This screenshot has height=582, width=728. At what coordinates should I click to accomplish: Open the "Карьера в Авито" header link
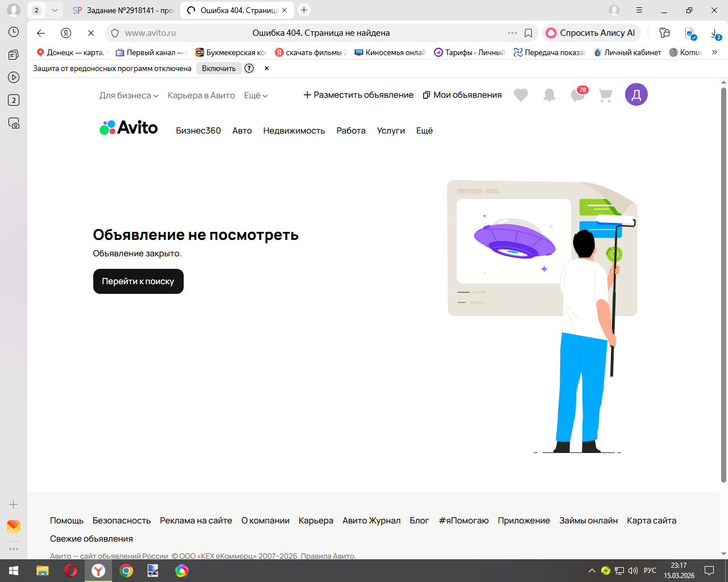pyautogui.click(x=201, y=95)
